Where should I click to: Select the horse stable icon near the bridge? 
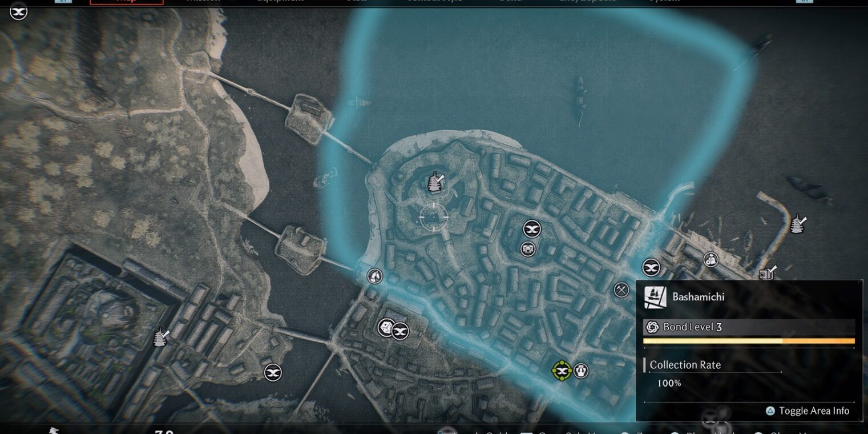(375, 276)
